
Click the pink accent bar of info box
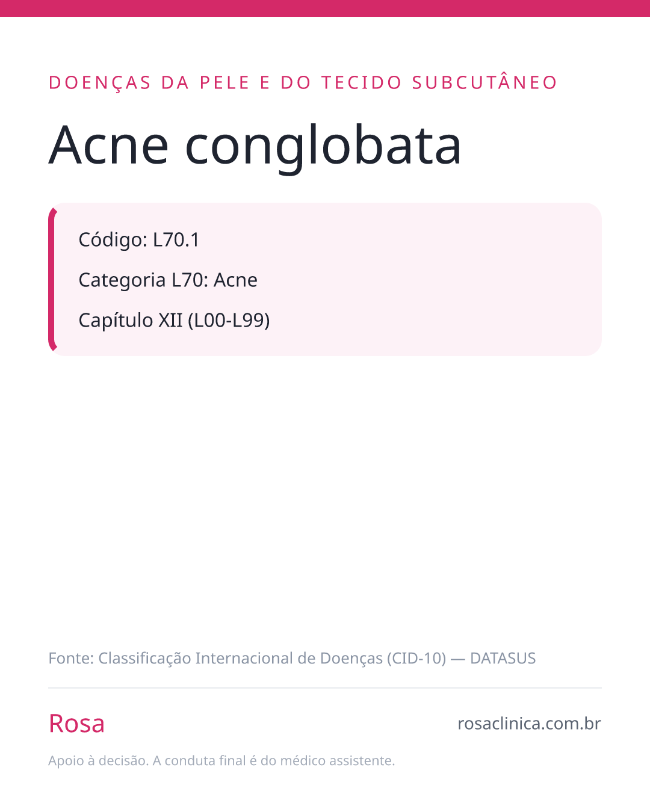click(x=52, y=279)
